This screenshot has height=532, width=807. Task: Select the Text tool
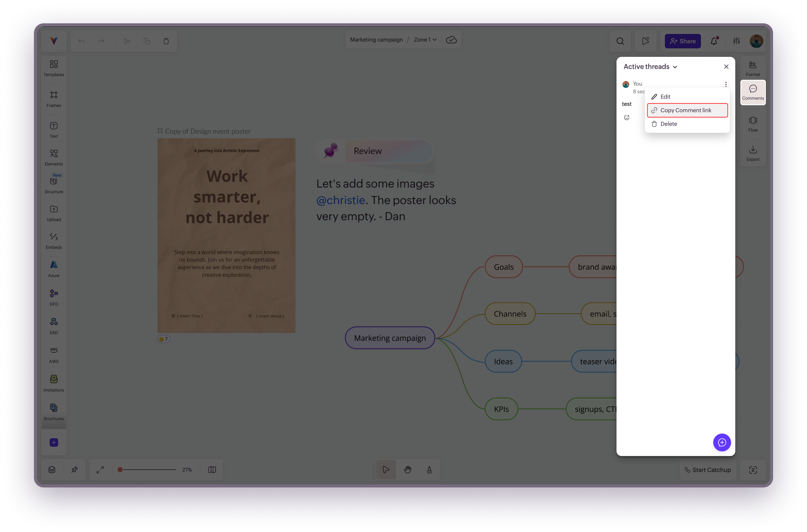[53, 129]
